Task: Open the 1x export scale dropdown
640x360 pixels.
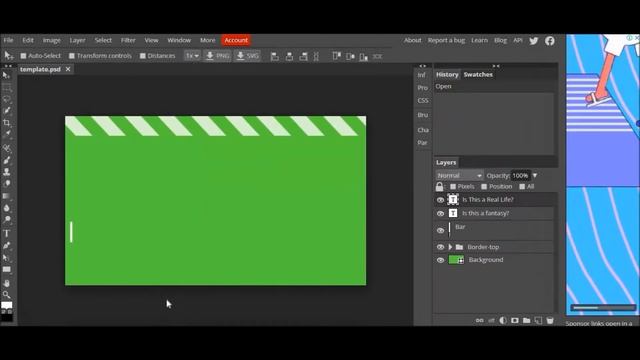Action: (x=192, y=56)
